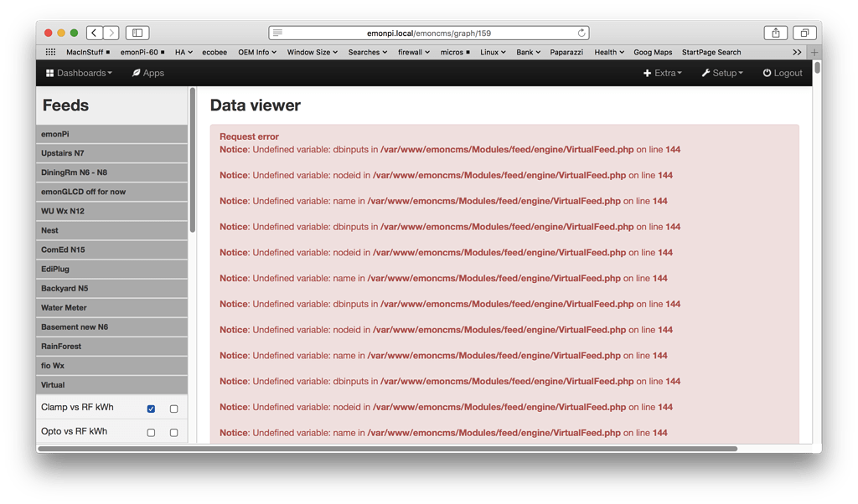This screenshot has width=858, height=504.
Task: Click the Request error heading text
Action: click(249, 136)
